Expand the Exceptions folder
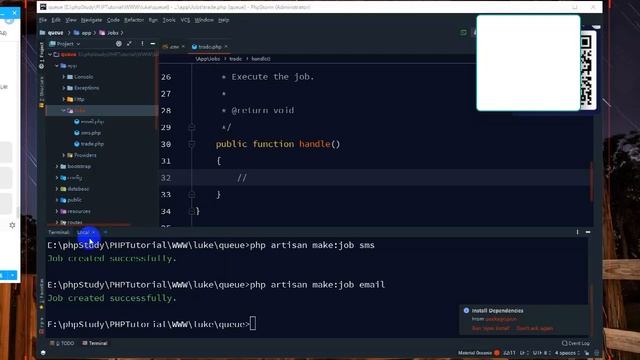This screenshot has height=360, width=640. click(x=64, y=88)
